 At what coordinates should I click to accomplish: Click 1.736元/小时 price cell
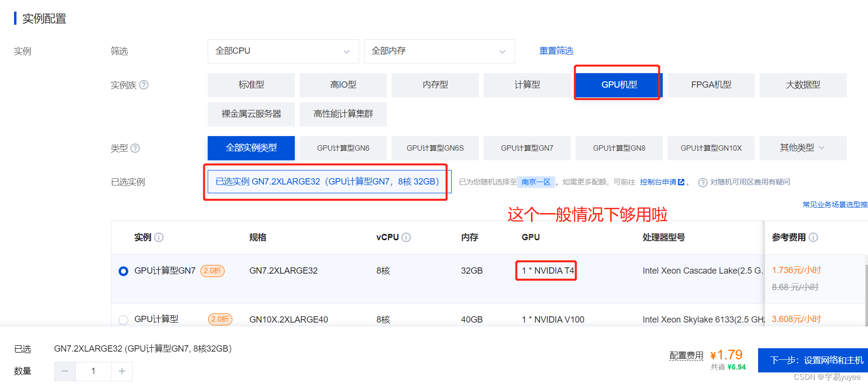(x=796, y=270)
